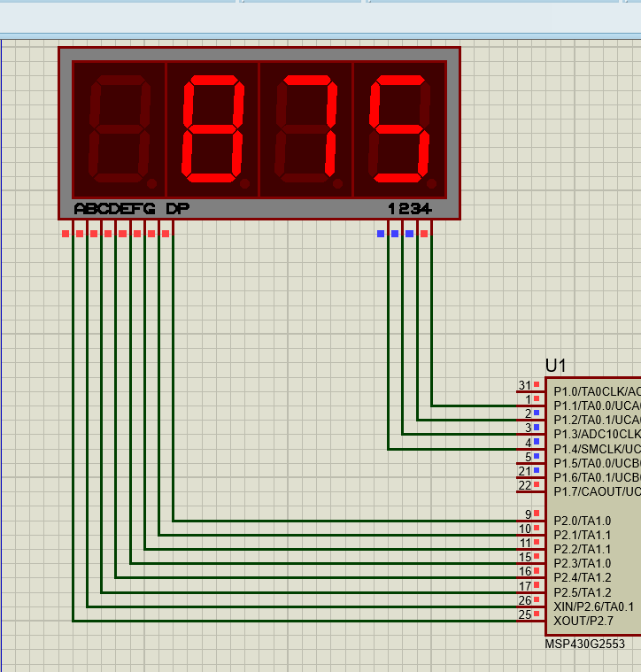Click the P1.4/SMCLK pin label

(597, 449)
